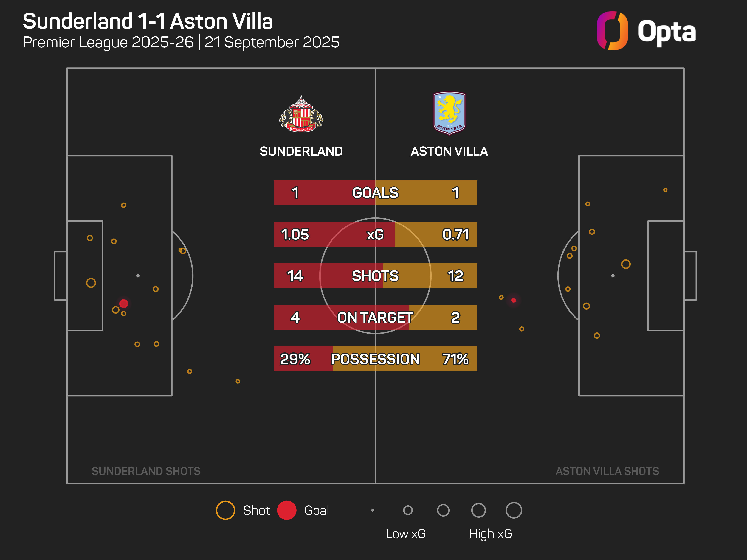The width and height of the screenshot is (747, 560).
Task: Click the Sunderland 1-1 Aston Villa title
Action: click(148, 21)
